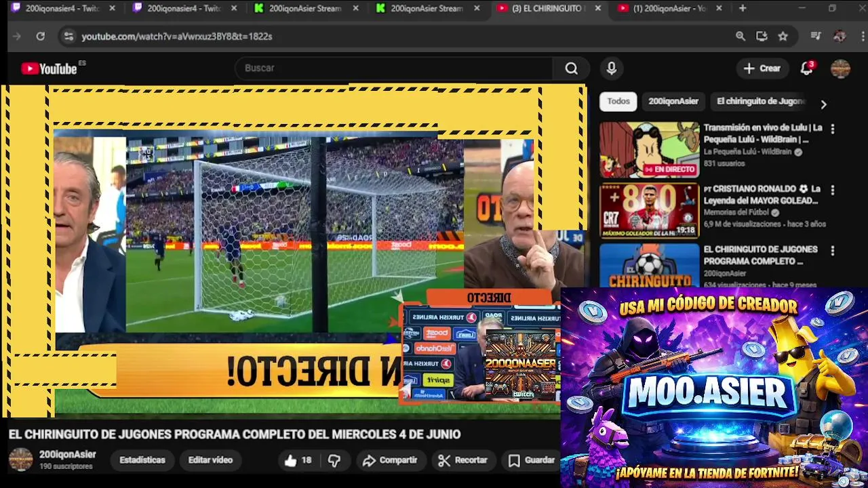Select the Todos filter chip
The width and height of the screenshot is (868, 488).
point(618,102)
